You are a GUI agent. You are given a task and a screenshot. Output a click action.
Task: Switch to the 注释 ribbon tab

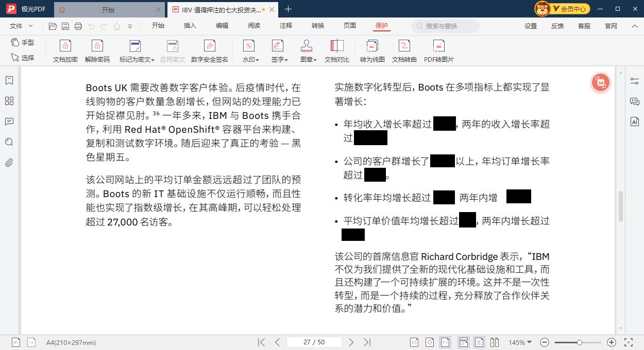point(286,26)
